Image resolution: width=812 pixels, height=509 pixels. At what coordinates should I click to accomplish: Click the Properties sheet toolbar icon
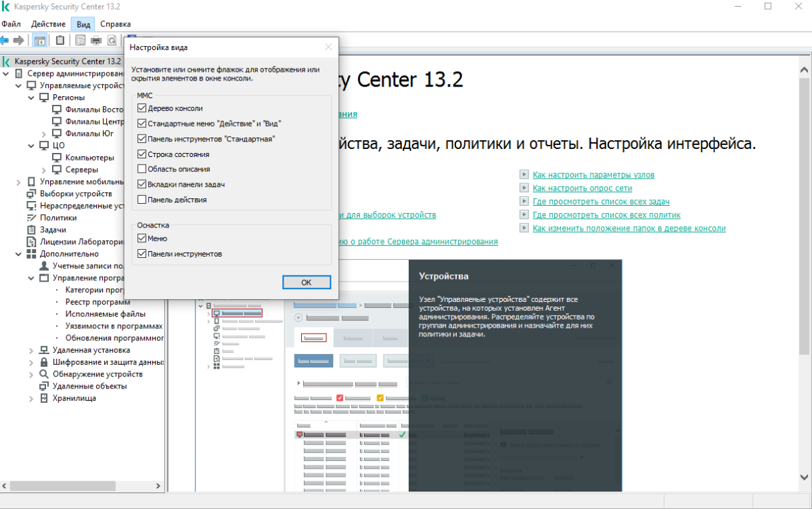(81, 41)
